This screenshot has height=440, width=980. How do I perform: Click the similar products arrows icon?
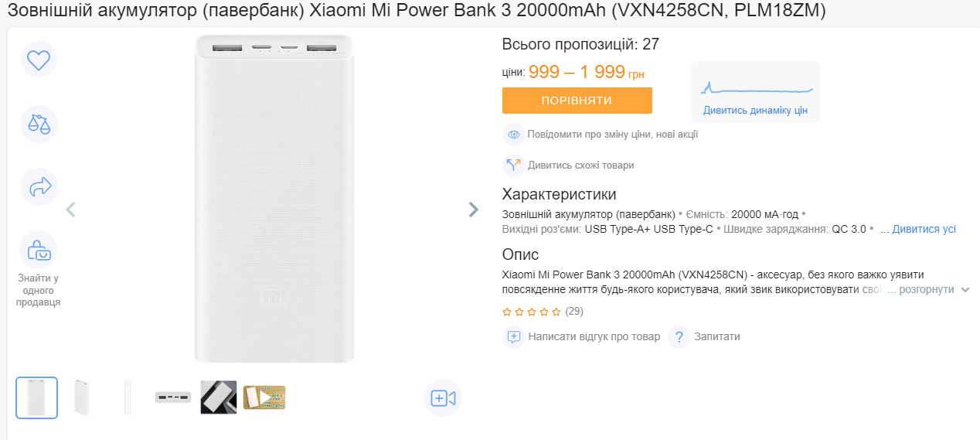(514, 165)
